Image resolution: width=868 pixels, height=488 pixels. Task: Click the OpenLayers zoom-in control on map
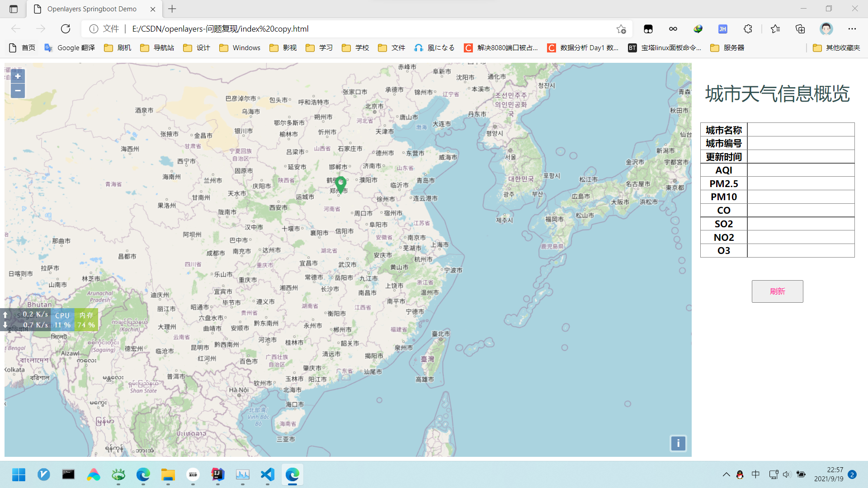point(17,76)
